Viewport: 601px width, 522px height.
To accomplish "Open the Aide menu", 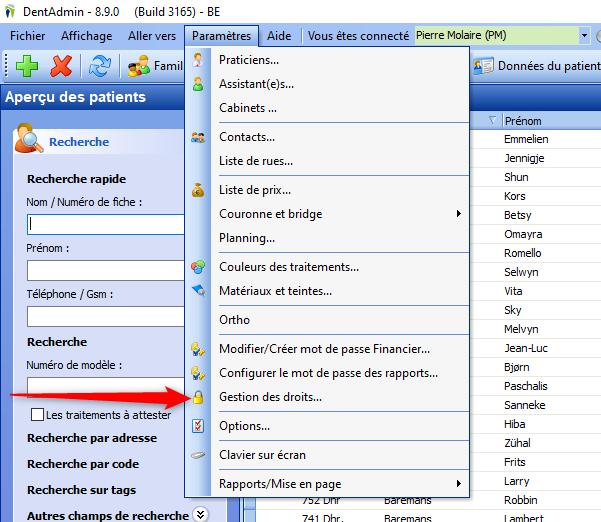I will (279, 36).
